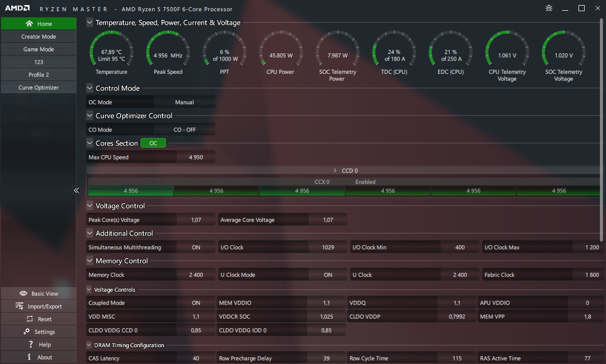Click the last core speed bar 4 956

[559, 190]
